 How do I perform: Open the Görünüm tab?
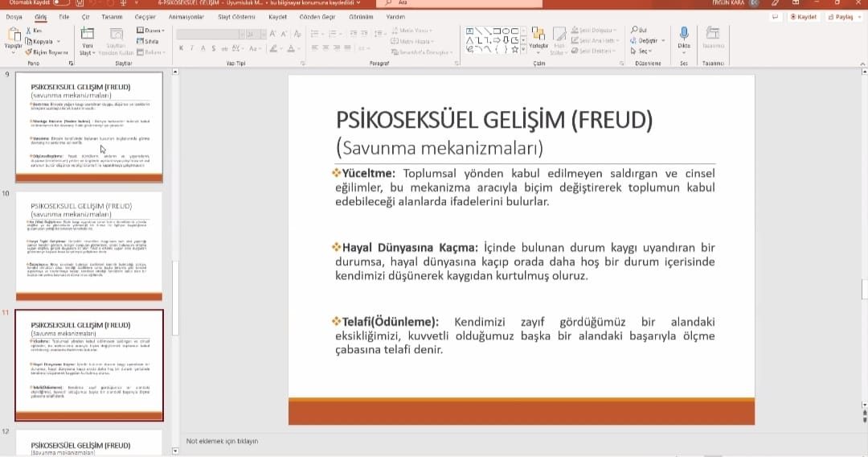coord(361,17)
